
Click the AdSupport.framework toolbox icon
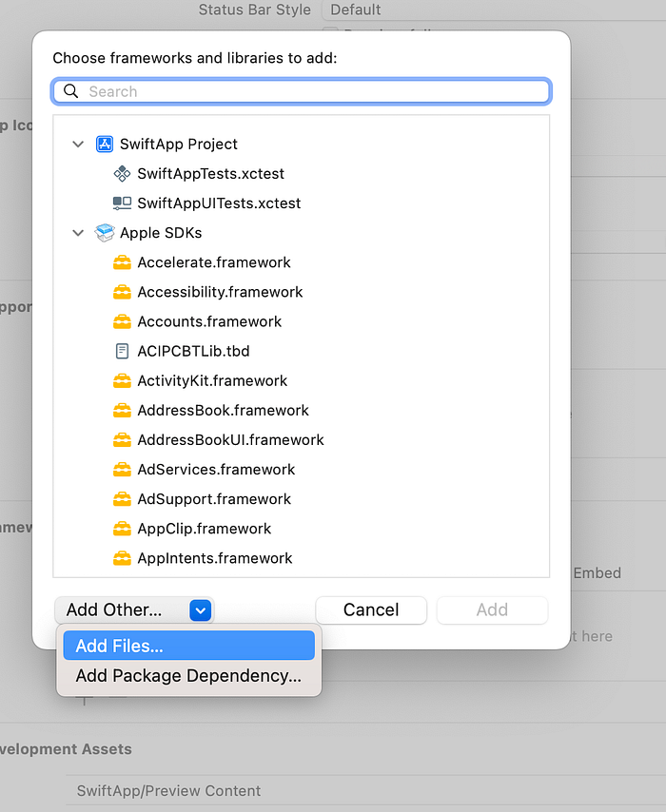point(122,499)
